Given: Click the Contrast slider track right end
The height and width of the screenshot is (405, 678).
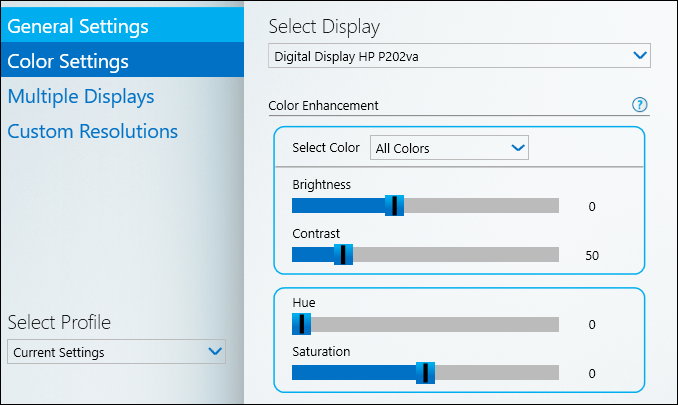Looking at the screenshot, I should [x=553, y=254].
